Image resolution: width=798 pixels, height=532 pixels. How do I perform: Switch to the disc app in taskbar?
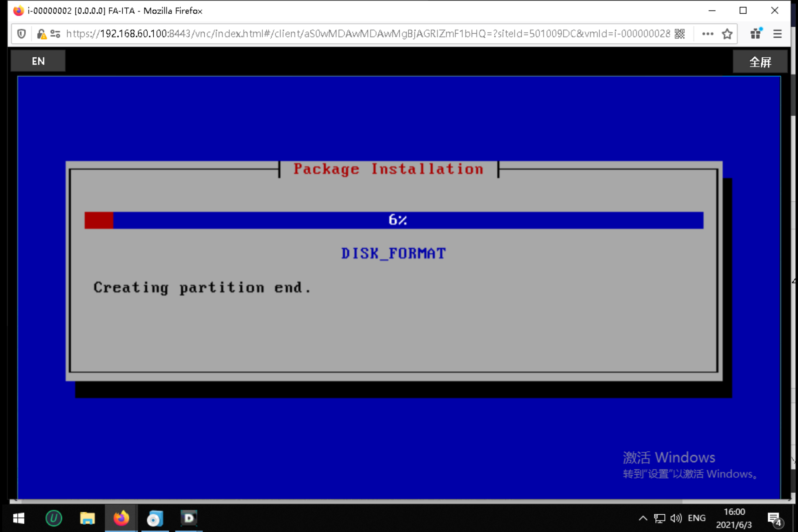155,518
